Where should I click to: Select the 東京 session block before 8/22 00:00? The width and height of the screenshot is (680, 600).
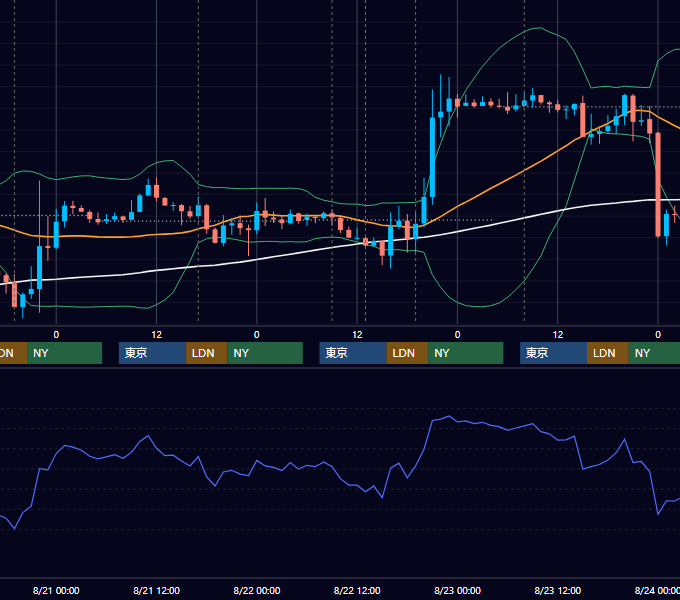click(x=152, y=353)
